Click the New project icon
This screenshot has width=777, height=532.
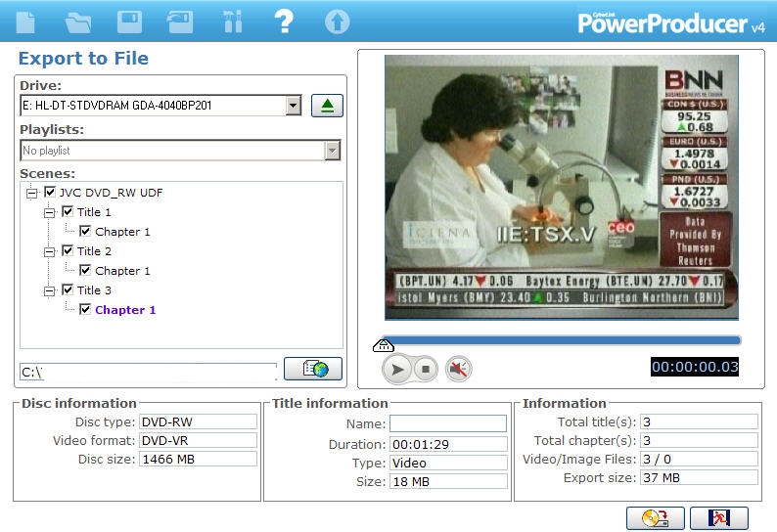coord(25,22)
